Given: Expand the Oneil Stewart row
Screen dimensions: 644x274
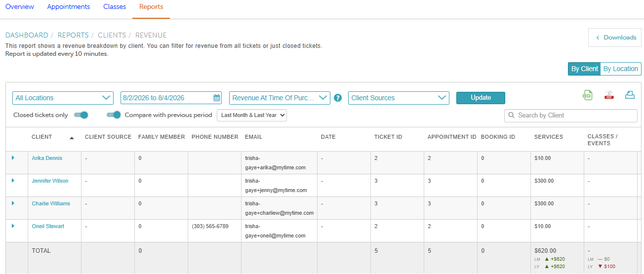Looking at the screenshot, I should pos(13,226).
